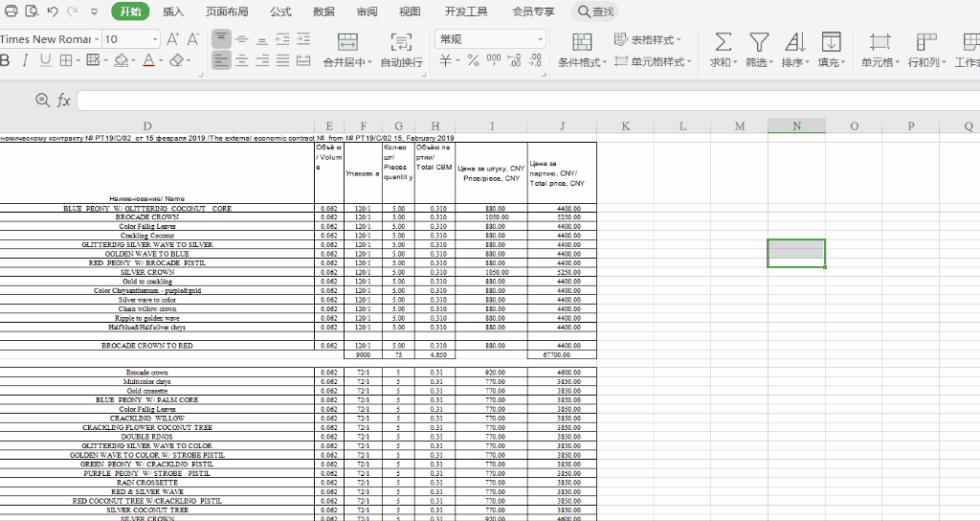Apply the fill color bucket

click(x=122, y=60)
